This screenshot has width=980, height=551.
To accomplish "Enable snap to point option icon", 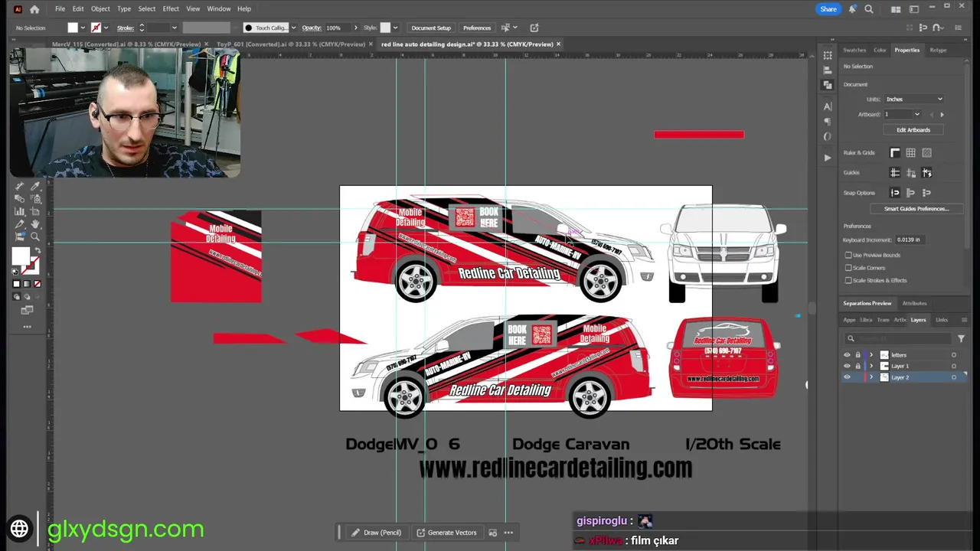I will coord(895,193).
